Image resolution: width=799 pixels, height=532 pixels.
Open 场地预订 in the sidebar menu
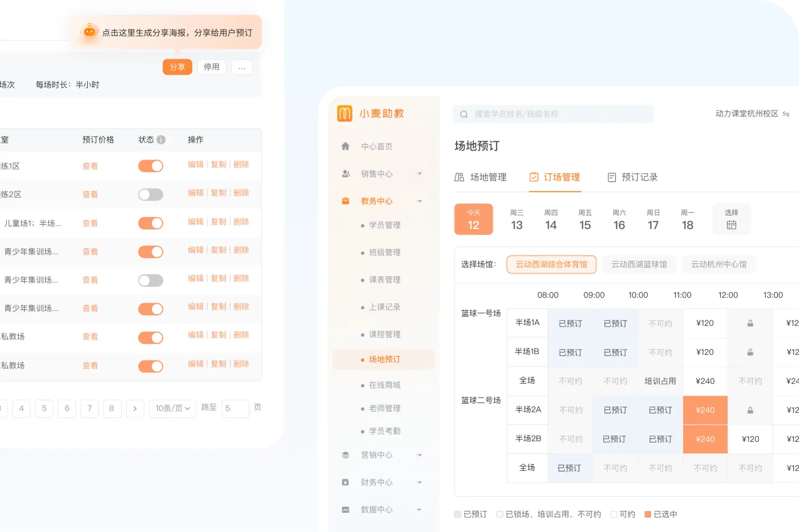(x=384, y=359)
